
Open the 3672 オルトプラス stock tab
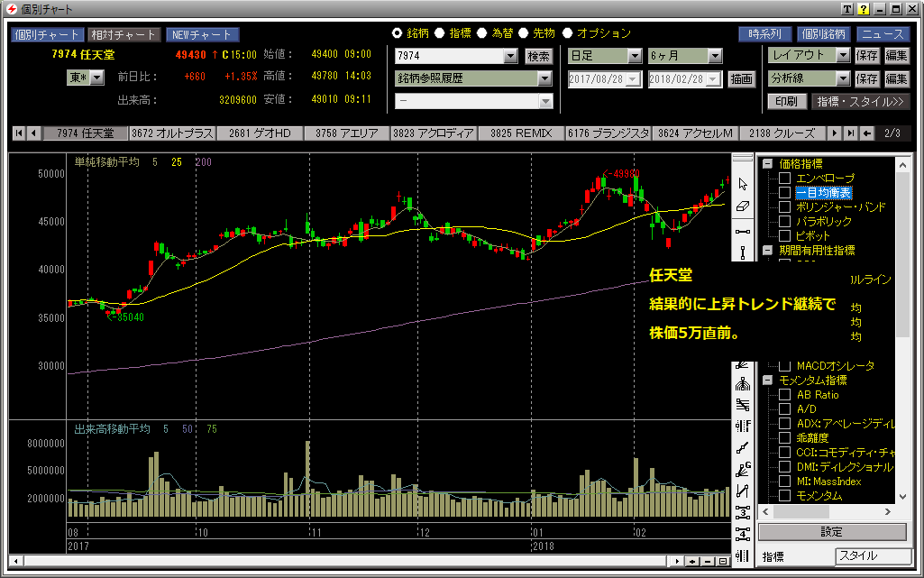click(172, 133)
